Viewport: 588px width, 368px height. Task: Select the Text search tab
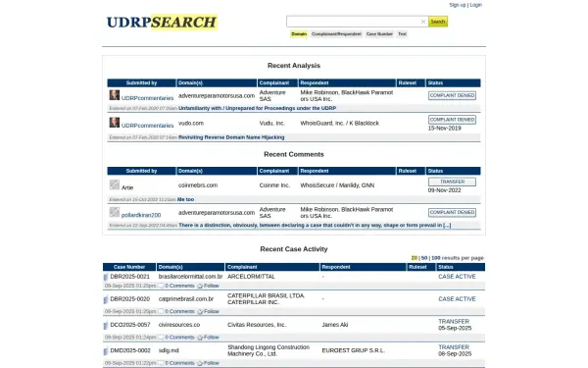coord(402,34)
